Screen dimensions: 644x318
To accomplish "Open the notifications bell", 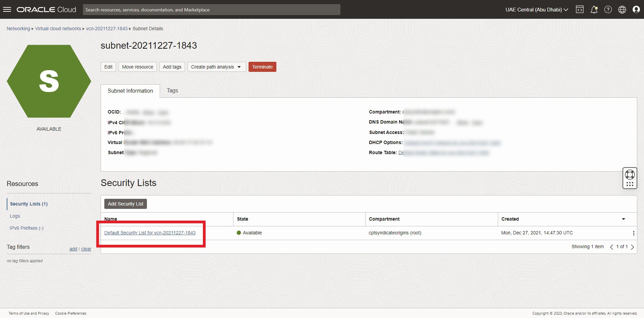I will (x=594, y=9).
